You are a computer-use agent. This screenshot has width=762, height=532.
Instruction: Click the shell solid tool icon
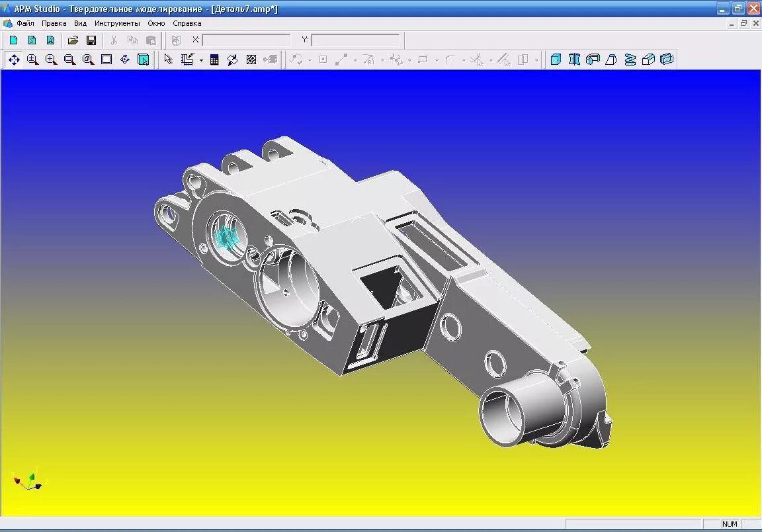click(667, 60)
